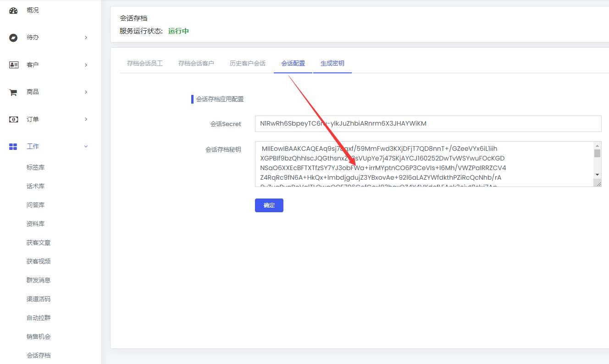Collapse the 工作 menu chevron
Viewport: 609px width, 364px height.
[86, 147]
